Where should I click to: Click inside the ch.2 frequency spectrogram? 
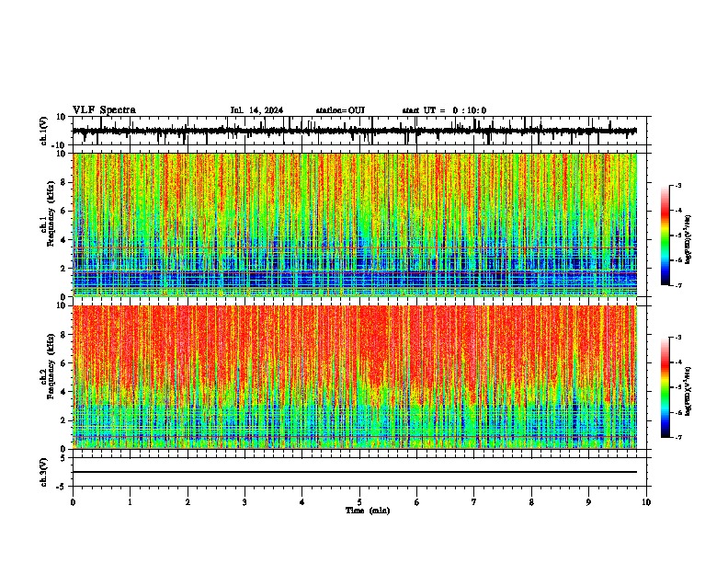point(354,377)
